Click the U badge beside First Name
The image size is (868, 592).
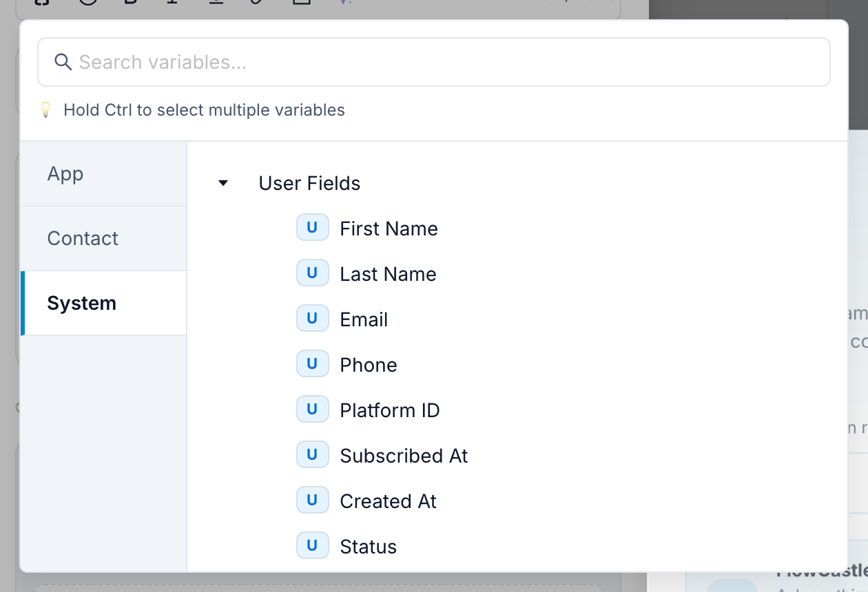[x=312, y=228]
